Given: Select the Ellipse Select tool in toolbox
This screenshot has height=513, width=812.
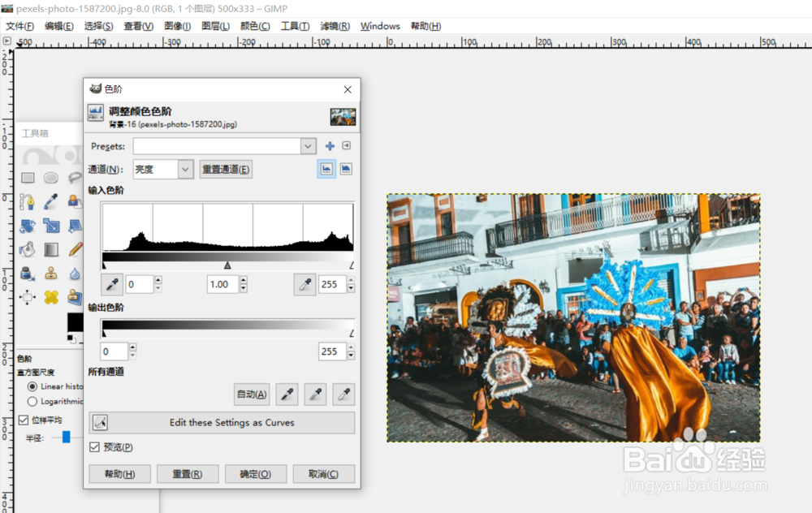Looking at the screenshot, I should tap(50, 178).
